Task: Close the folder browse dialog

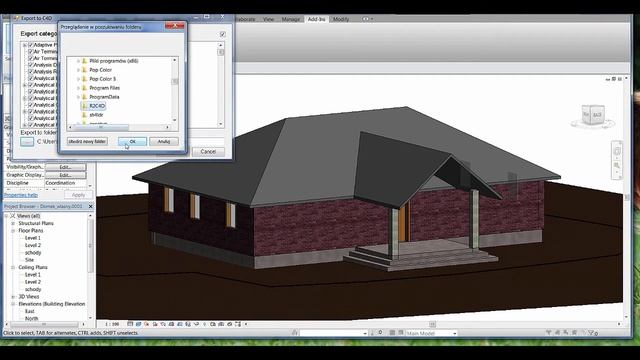Action: 175,26
